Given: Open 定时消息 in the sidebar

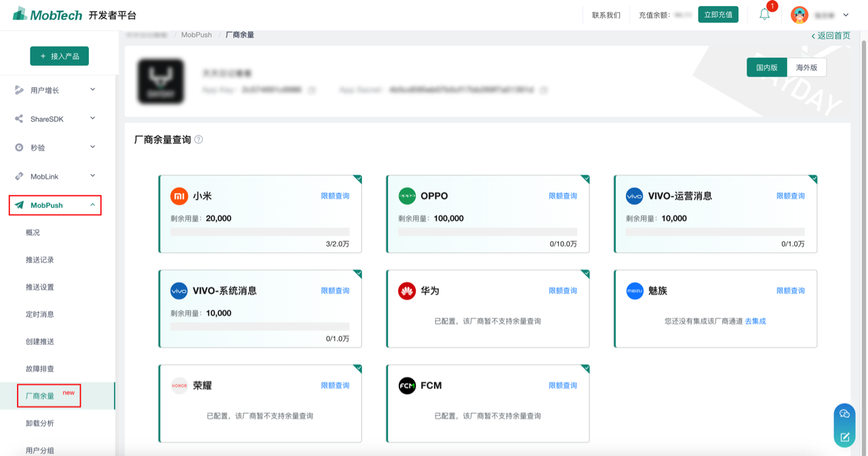Looking at the screenshot, I should [40, 314].
